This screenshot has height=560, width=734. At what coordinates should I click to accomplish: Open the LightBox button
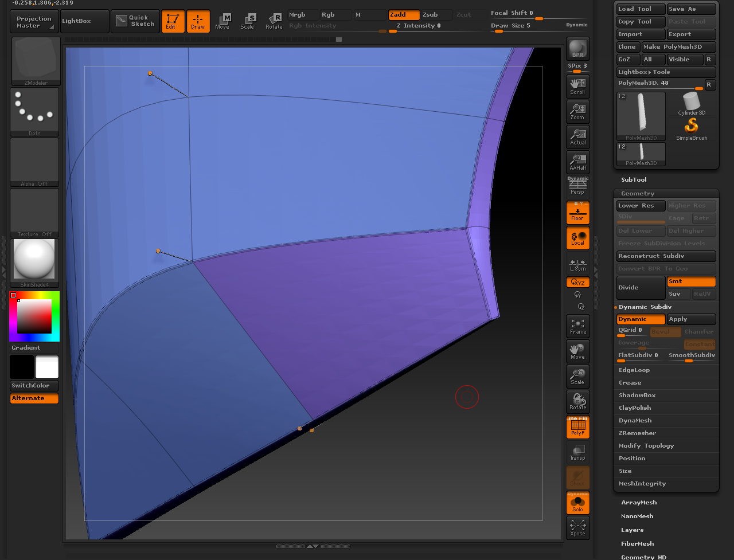point(84,21)
